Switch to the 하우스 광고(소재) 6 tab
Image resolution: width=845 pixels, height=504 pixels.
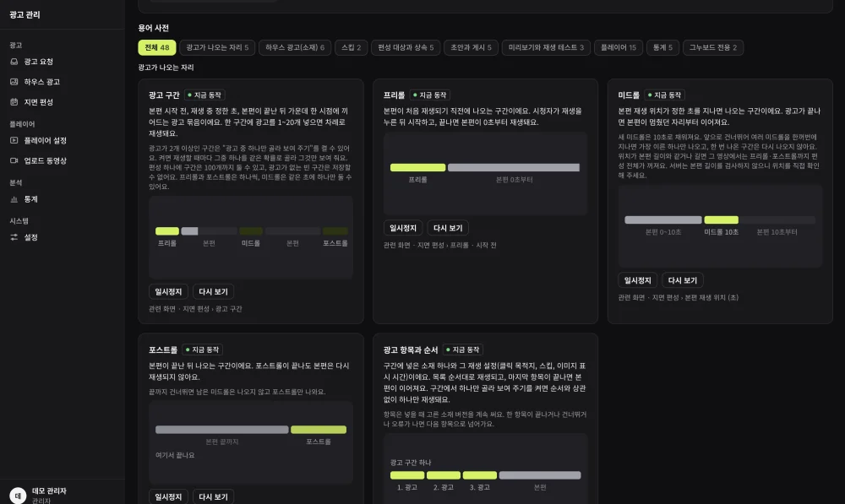point(295,47)
